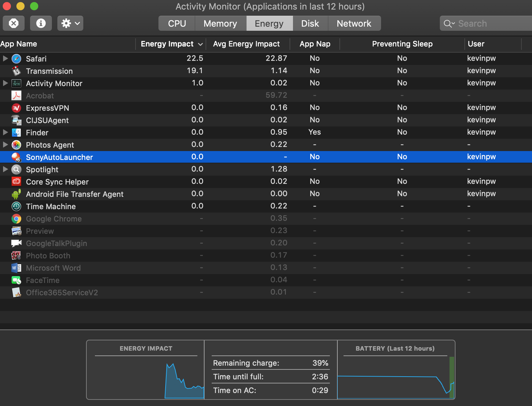
Task: Select the Office365ServiceV2 row name
Action: [x=62, y=293]
